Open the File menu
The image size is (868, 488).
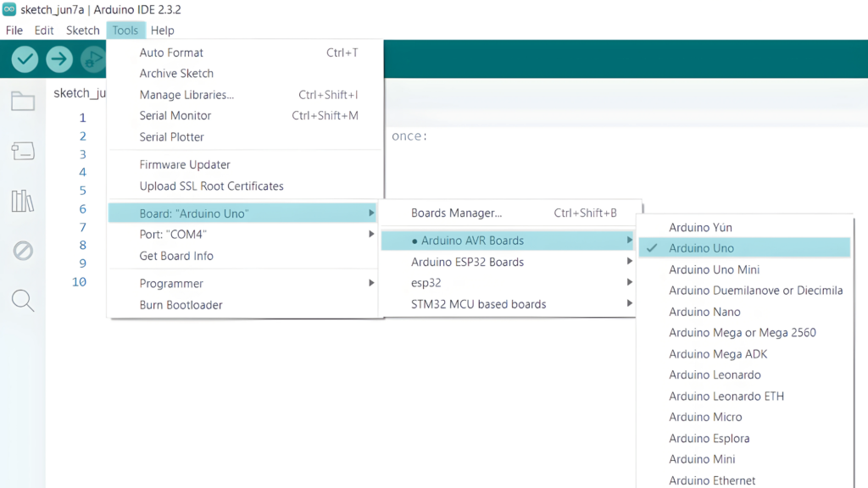[x=14, y=30]
